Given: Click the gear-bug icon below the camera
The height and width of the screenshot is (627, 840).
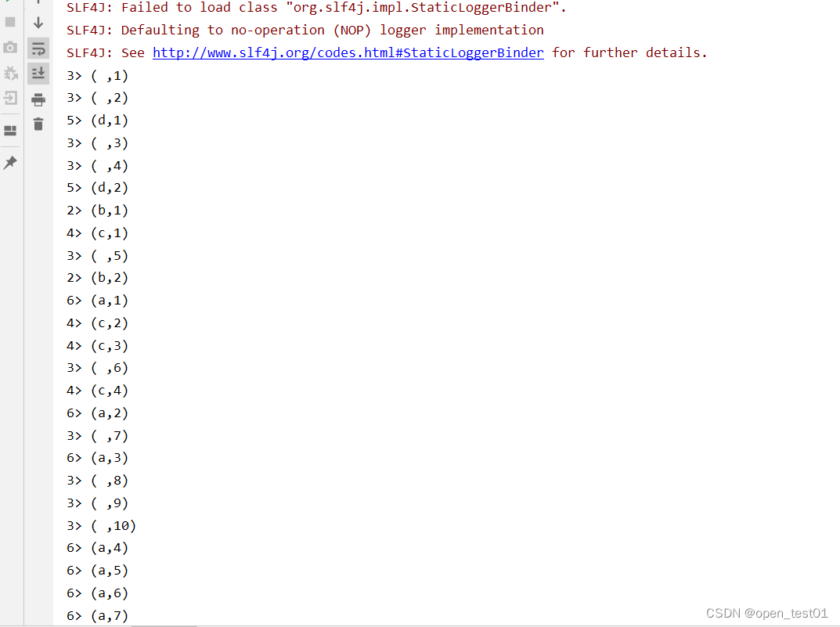Looking at the screenshot, I should click(x=10, y=73).
